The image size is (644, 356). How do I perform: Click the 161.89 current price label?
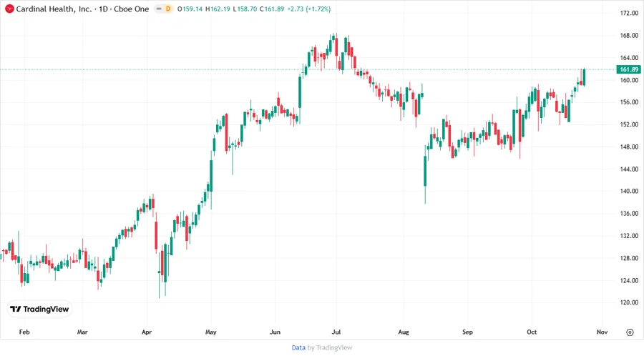click(x=629, y=70)
